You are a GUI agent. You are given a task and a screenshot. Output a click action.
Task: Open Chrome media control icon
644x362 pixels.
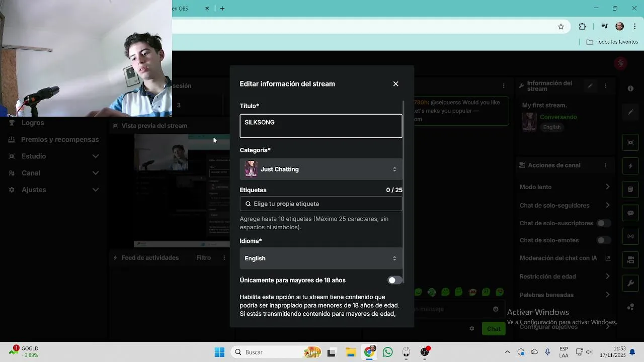click(605, 27)
